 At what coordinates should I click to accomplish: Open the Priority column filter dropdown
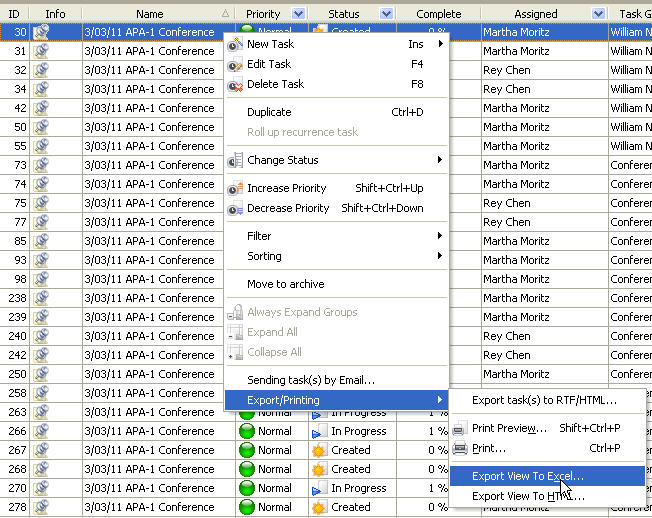[298, 14]
